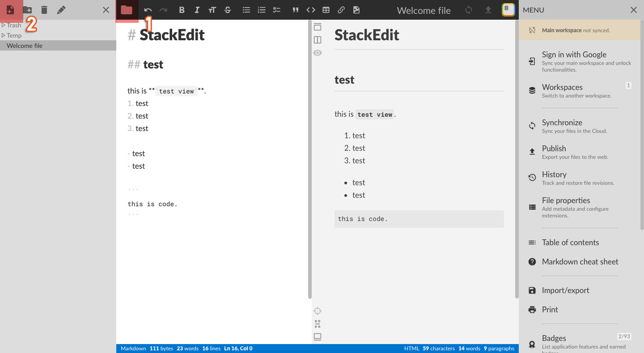
Task: Apply bold formatting
Action: point(182,10)
